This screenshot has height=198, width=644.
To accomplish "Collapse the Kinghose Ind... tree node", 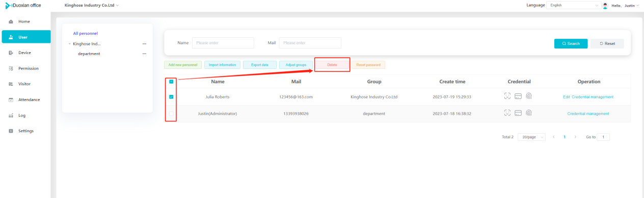I will pos(70,44).
